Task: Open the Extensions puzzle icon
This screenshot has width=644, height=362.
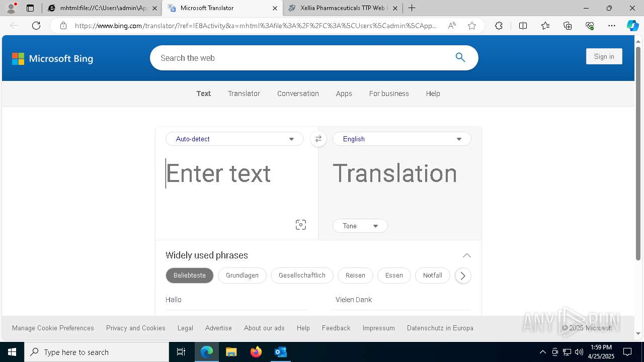Action: pyautogui.click(x=499, y=26)
